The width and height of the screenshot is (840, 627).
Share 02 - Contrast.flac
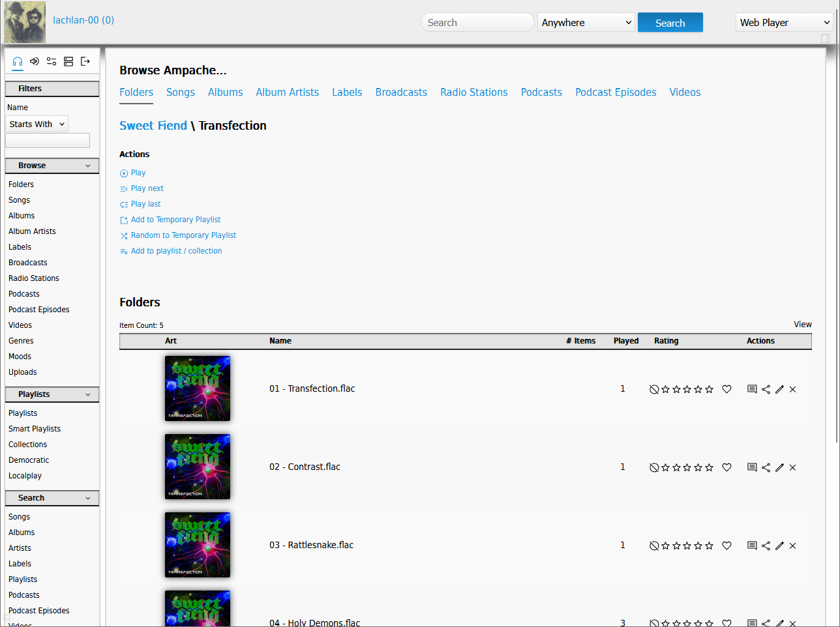[x=766, y=467]
